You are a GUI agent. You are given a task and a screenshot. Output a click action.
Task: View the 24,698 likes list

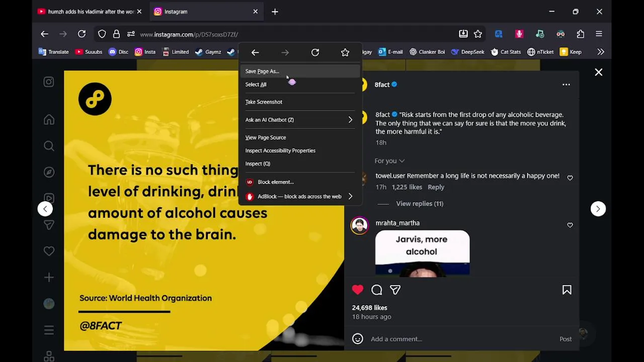click(x=370, y=308)
